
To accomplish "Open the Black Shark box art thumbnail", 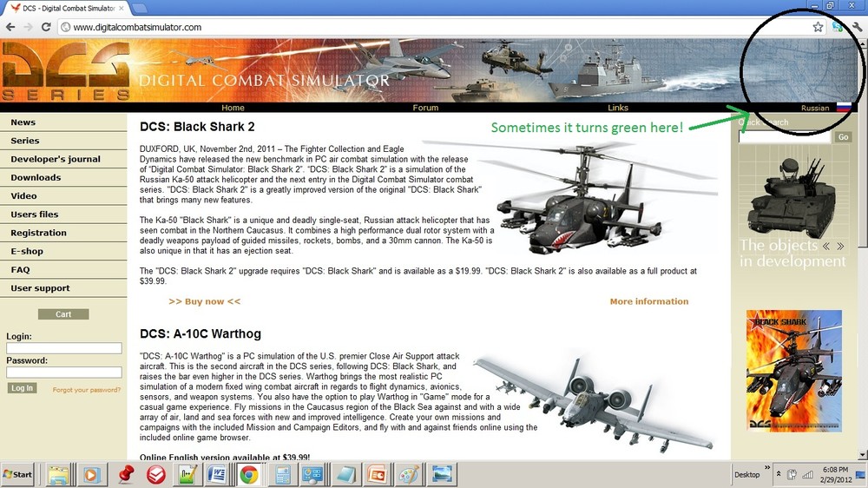I will pyautogui.click(x=794, y=371).
